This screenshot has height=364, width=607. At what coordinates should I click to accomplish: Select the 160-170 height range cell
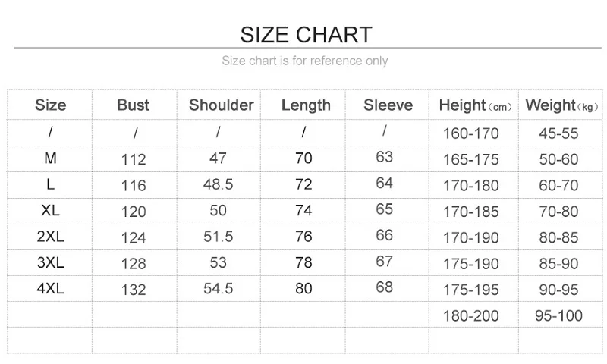470,133
